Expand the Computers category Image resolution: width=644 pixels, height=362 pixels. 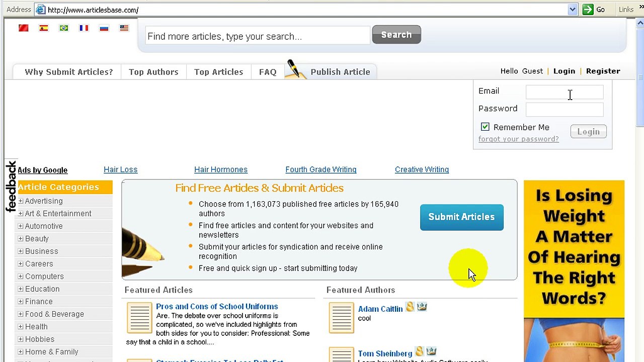tap(21, 277)
